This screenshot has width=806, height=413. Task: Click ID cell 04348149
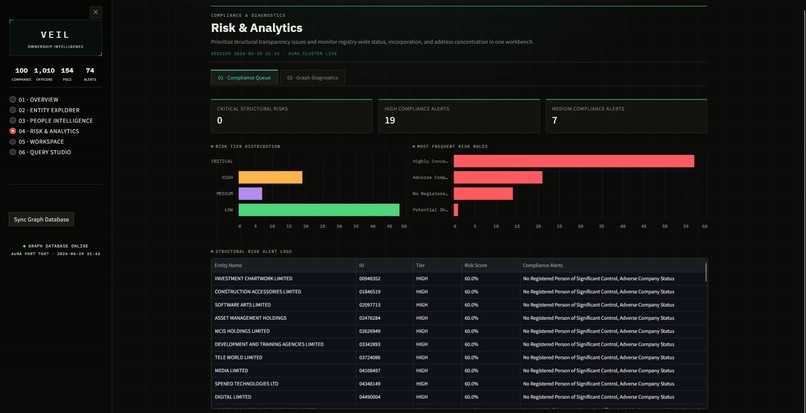pyautogui.click(x=384, y=384)
